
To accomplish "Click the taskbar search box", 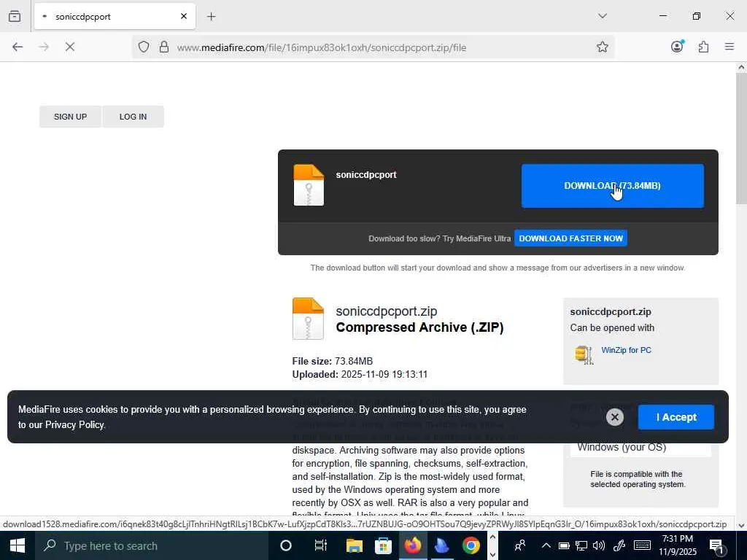I will (151, 545).
